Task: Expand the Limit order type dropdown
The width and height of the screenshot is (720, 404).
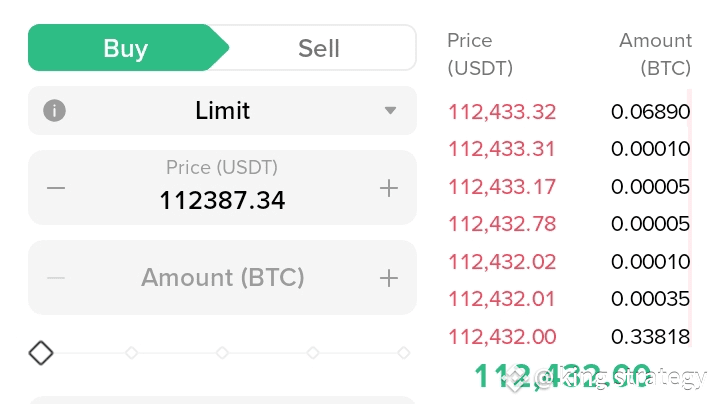Action: [222, 111]
